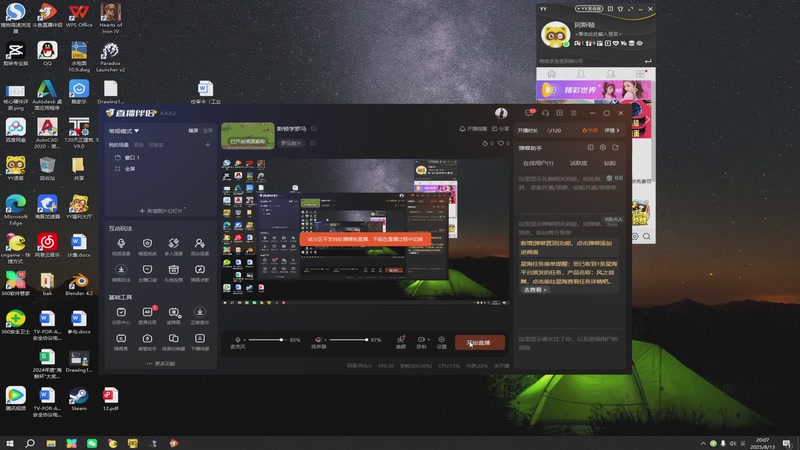Click the 去查看 > button
The width and height of the screenshot is (800, 450).
coord(535,290)
